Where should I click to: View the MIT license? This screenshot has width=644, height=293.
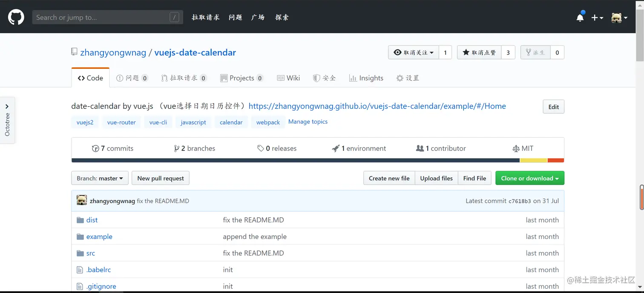click(523, 148)
